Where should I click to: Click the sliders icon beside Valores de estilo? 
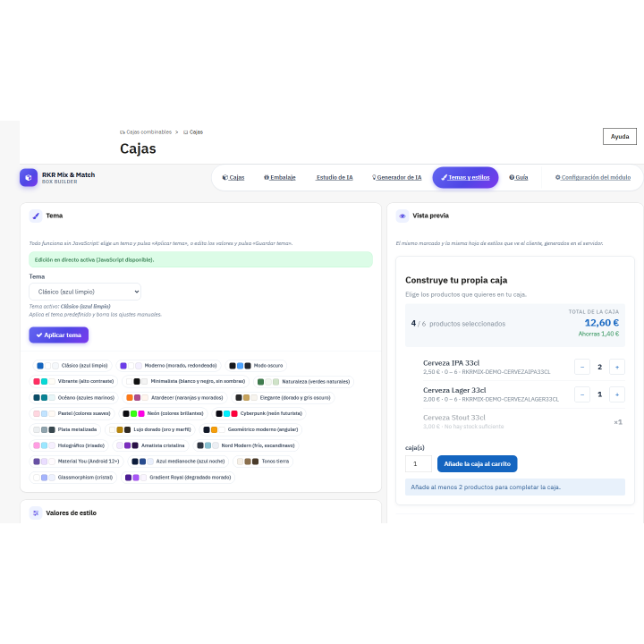36,513
